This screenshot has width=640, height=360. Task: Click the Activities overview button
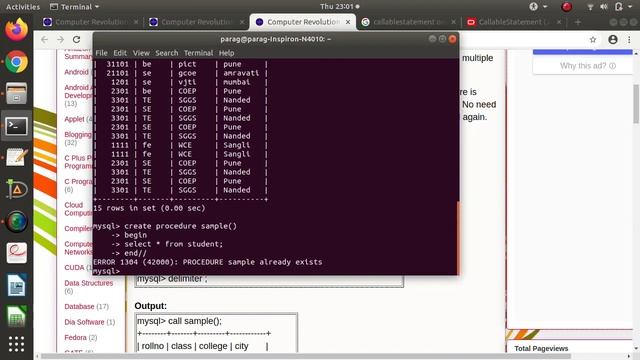click(23, 7)
